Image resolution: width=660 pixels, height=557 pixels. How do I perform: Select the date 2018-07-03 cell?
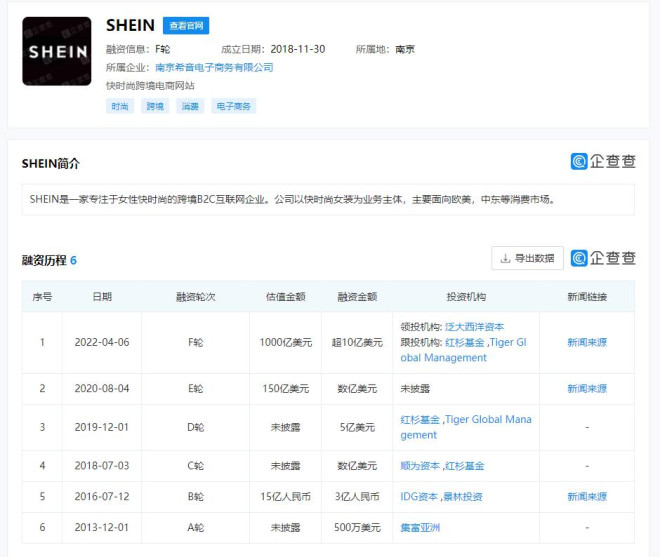click(x=102, y=466)
